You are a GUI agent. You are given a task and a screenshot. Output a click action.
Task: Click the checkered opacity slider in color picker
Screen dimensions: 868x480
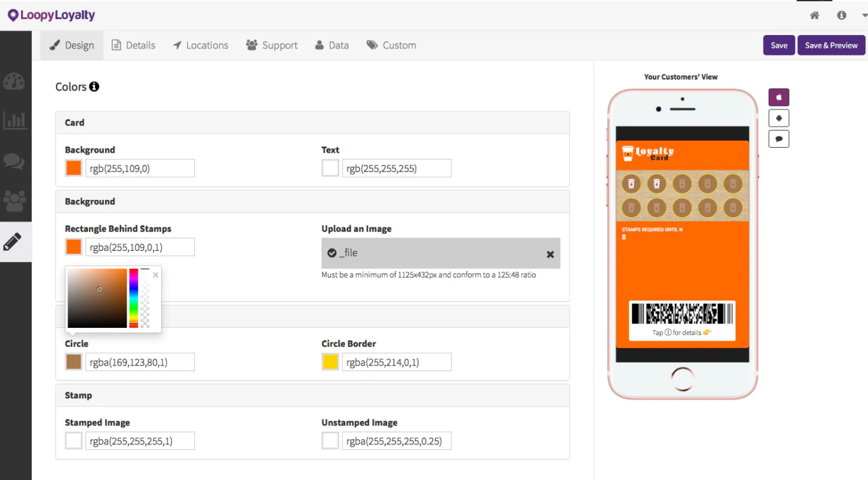click(x=145, y=298)
